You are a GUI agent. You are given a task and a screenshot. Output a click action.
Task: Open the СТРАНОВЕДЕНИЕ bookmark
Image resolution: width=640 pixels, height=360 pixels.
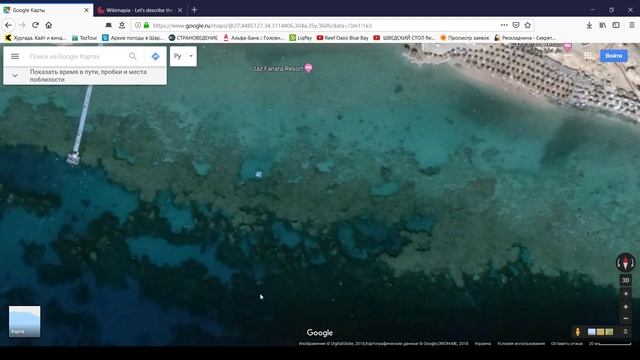193,38
